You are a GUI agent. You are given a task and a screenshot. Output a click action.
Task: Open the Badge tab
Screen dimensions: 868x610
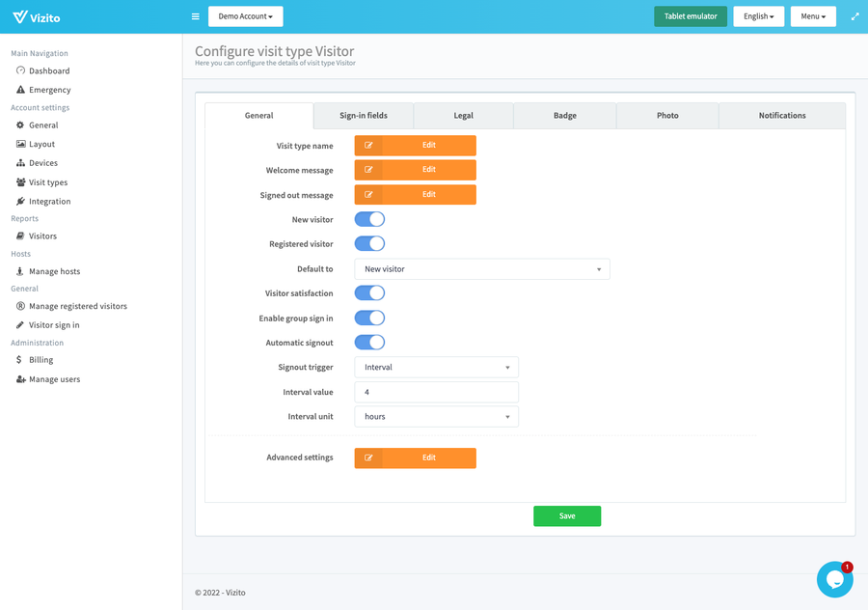pos(564,116)
